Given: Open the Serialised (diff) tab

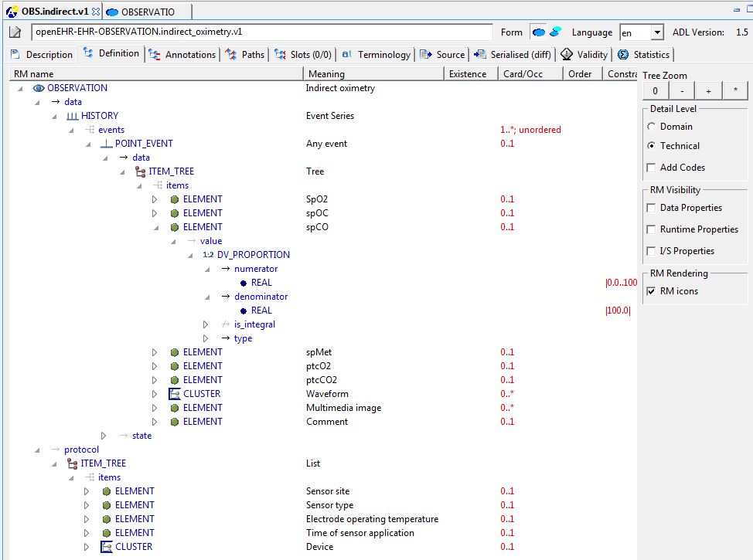Looking at the screenshot, I should coord(513,55).
